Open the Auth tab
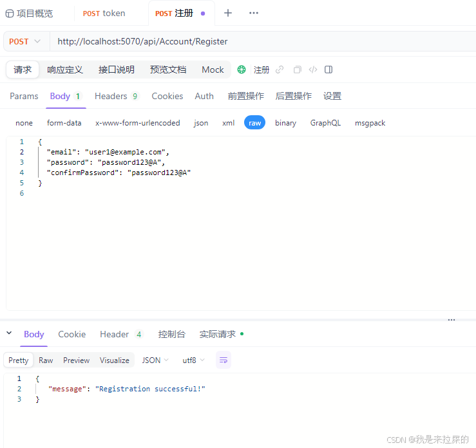The width and height of the screenshot is (476, 448). pos(204,96)
